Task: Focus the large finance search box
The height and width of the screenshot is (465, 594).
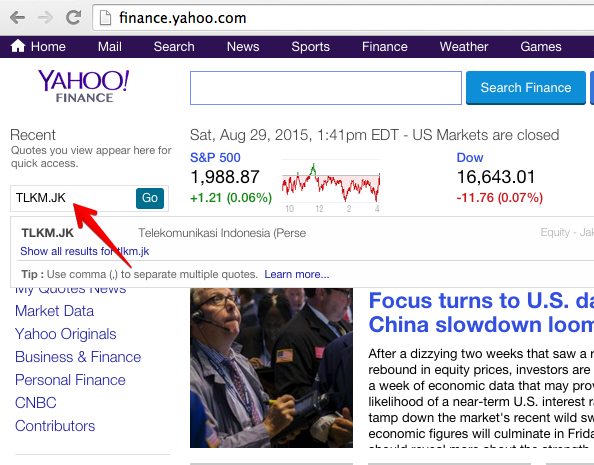Action: click(x=326, y=88)
